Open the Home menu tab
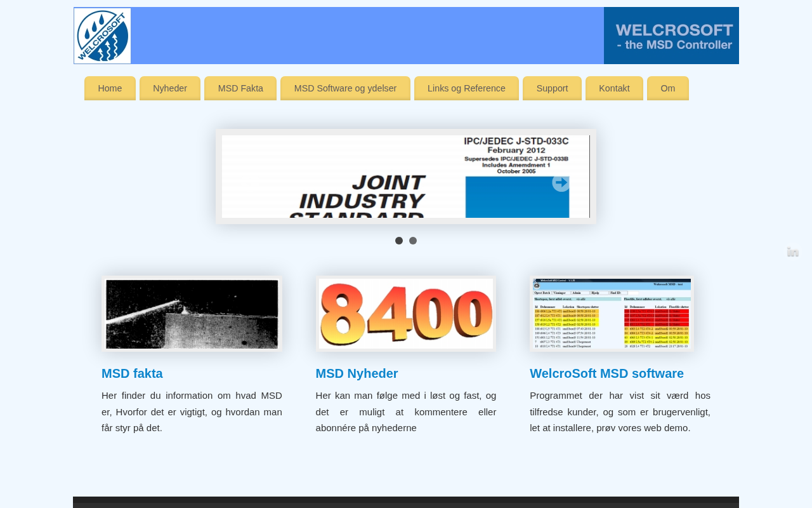 pyautogui.click(x=110, y=88)
